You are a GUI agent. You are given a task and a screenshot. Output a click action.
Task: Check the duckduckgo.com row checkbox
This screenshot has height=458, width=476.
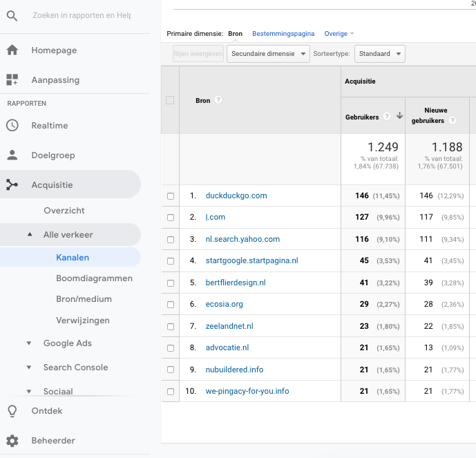point(171,196)
